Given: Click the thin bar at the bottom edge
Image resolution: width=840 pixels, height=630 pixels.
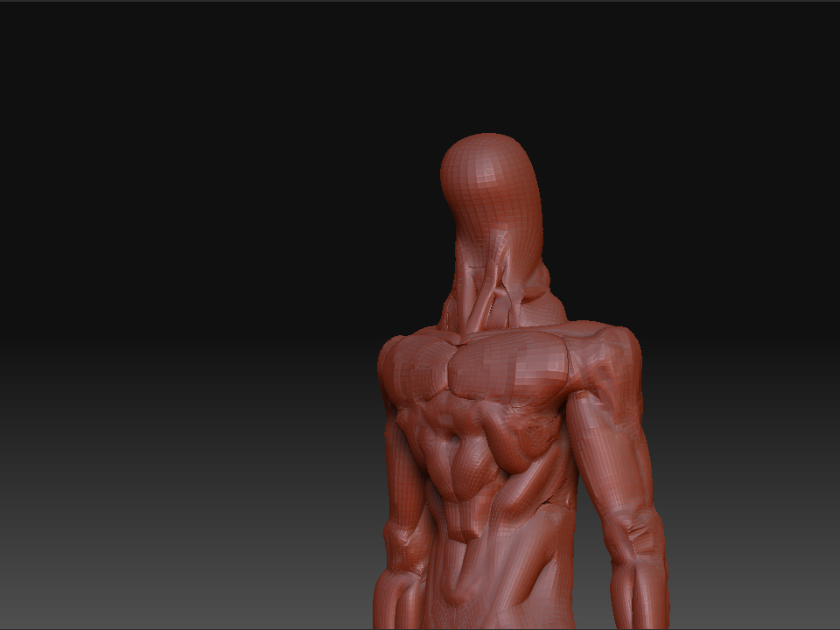Looking at the screenshot, I should pos(420,625).
